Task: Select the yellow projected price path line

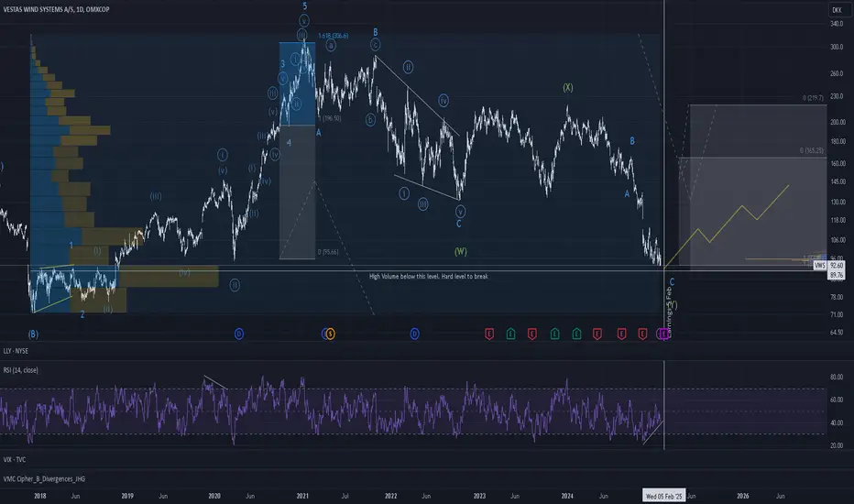Action: click(726, 226)
